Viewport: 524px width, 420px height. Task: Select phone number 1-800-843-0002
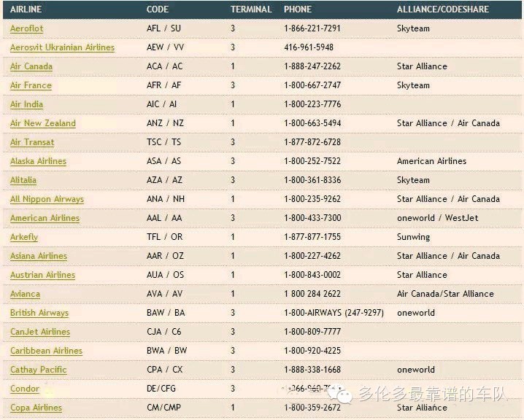click(312, 275)
